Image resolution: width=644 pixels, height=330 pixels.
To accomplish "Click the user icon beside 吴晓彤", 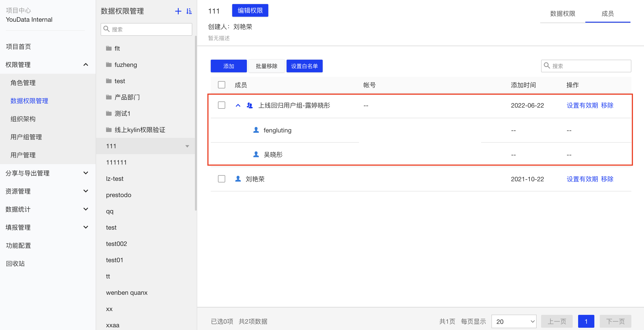I will (x=256, y=154).
